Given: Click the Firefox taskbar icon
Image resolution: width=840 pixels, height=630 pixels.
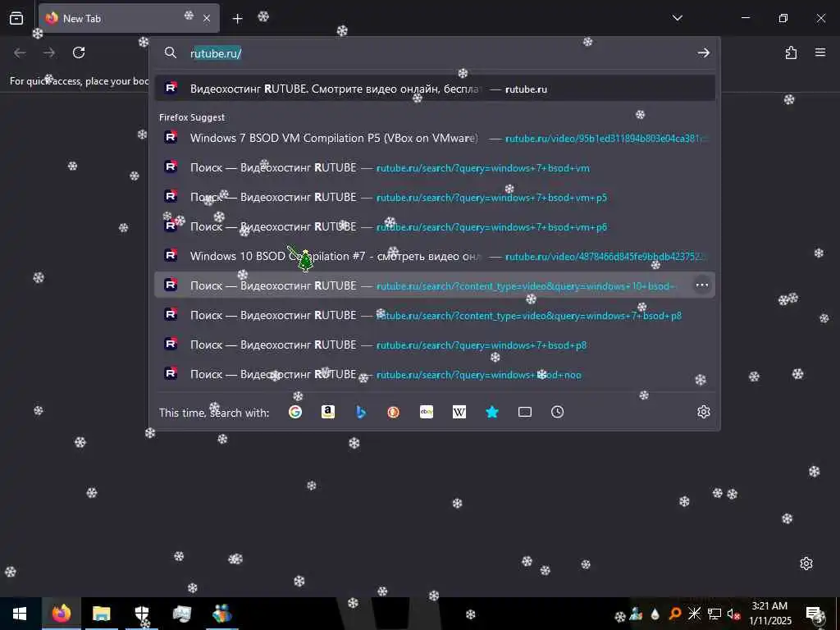Looking at the screenshot, I should point(61,614).
